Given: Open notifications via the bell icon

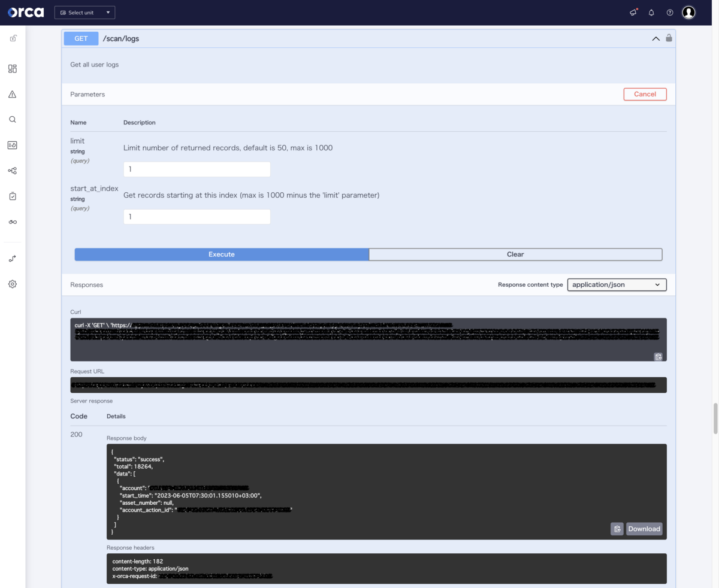Looking at the screenshot, I should 651,12.
